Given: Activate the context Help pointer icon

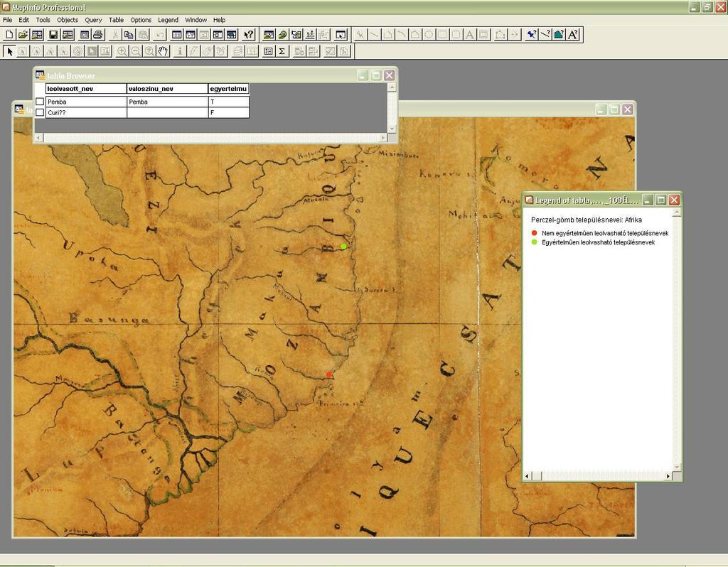Looking at the screenshot, I should pyautogui.click(x=249, y=35).
